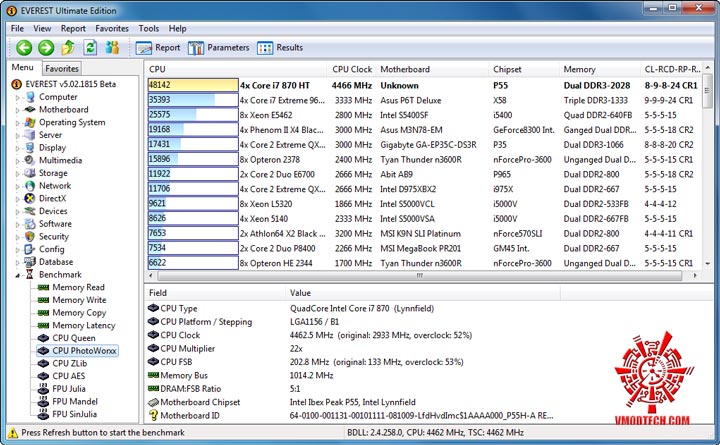Click the Memory Copy benchmark icon

click(x=43, y=313)
